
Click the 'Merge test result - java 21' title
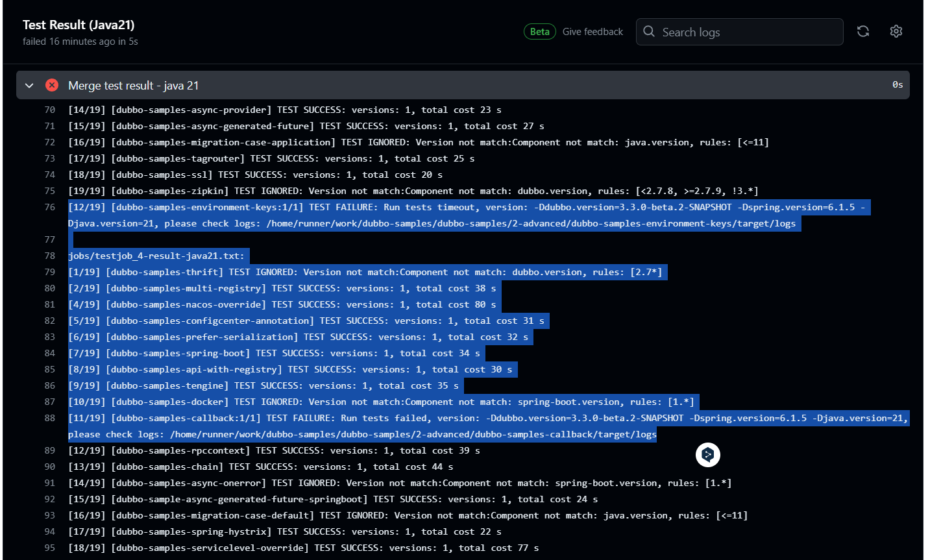click(133, 86)
